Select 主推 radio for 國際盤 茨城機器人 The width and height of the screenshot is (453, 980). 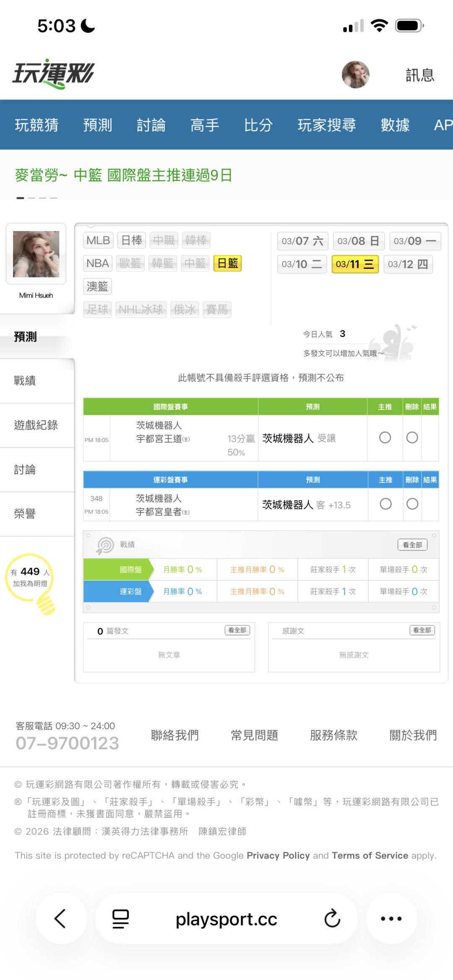click(x=385, y=438)
